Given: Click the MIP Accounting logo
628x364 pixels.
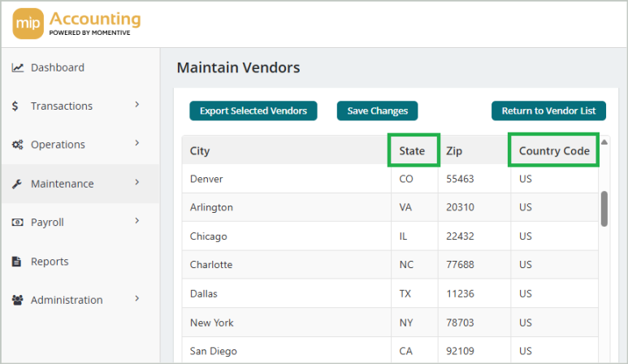Looking at the screenshot, I should tap(76, 24).
